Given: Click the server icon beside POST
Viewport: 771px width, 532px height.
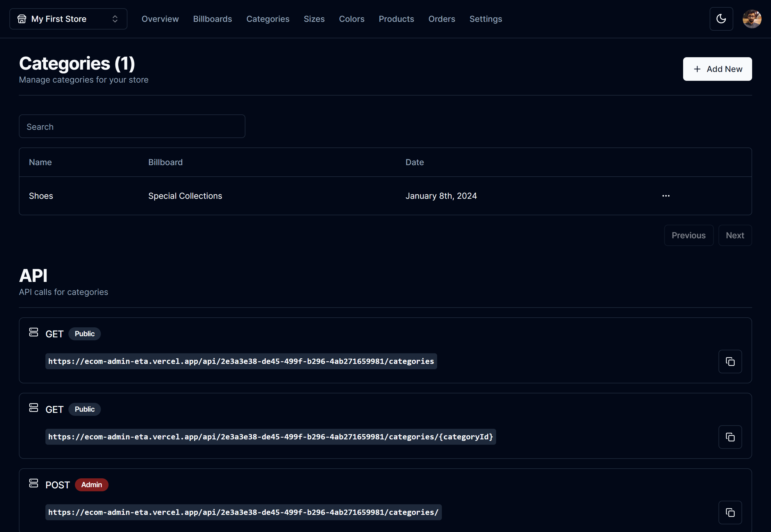Looking at the screenshot, I should [x=34, y=483].
